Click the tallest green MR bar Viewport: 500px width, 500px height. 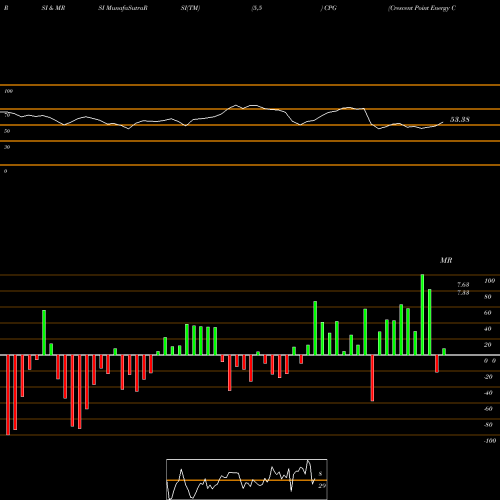click(422, 315)
